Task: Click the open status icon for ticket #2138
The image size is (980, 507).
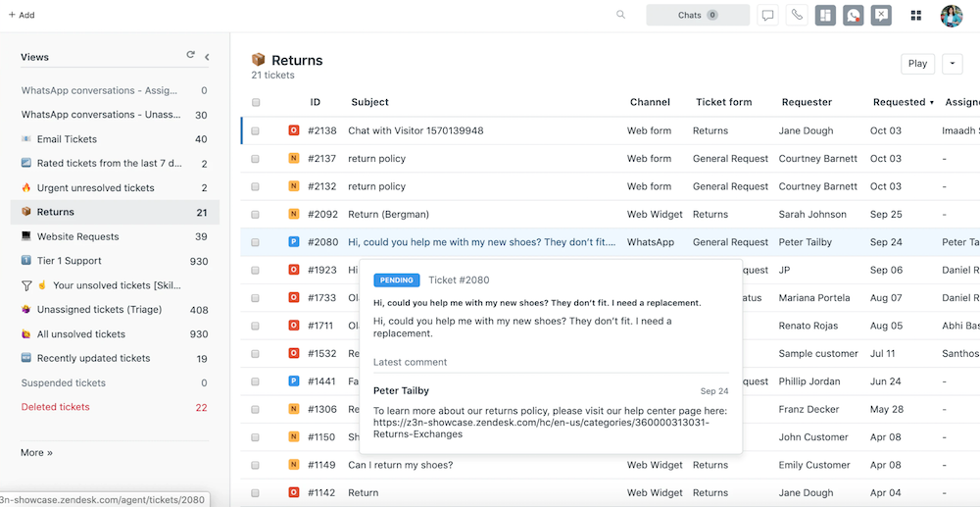Action: [x=293, y=130]
